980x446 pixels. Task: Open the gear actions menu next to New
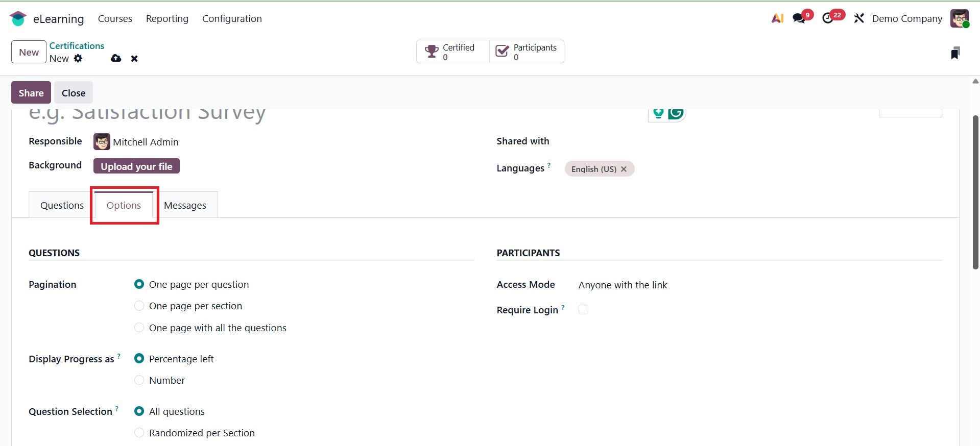click(78, 59)
